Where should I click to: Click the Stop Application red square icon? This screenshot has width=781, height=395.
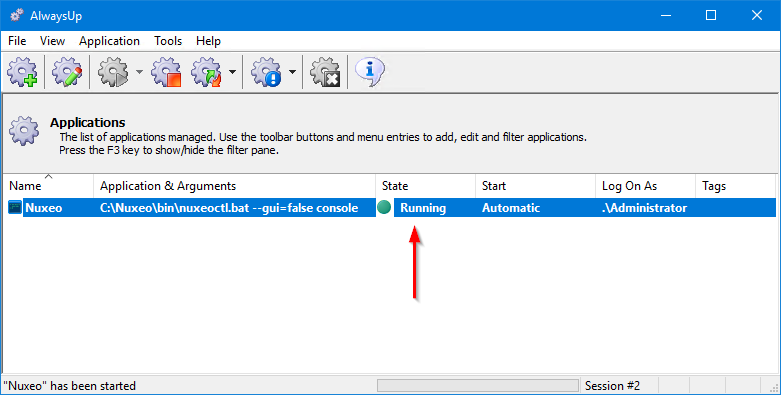pos(166,73)
